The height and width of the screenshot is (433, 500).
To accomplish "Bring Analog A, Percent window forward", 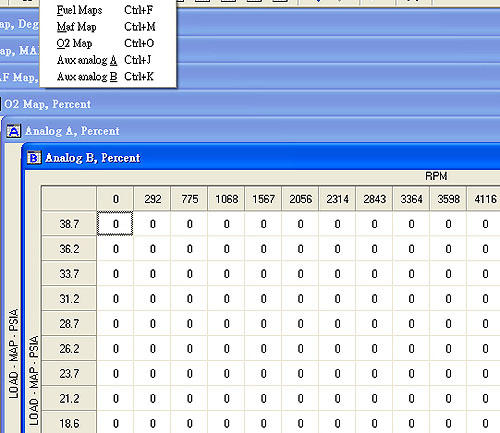I will (250, 131).
